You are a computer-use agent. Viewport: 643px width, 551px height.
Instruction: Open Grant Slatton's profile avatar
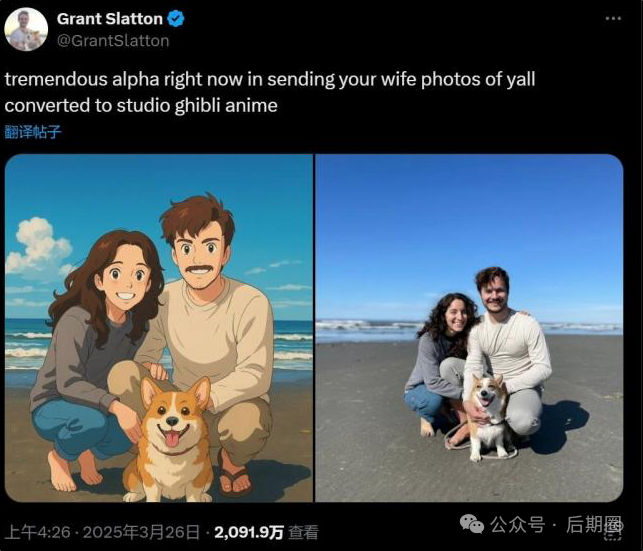[26, 29]
